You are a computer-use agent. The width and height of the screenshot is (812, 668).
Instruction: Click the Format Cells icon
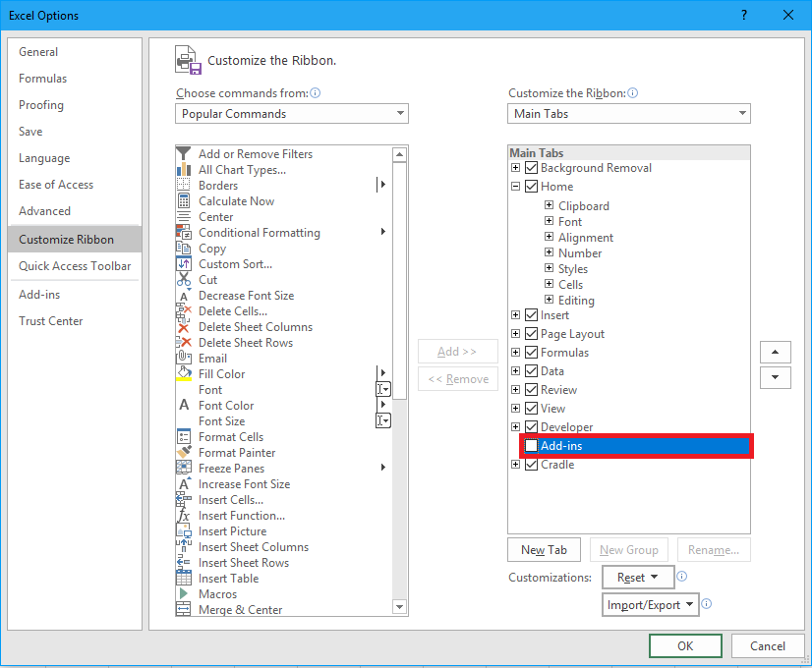(183, 437)
